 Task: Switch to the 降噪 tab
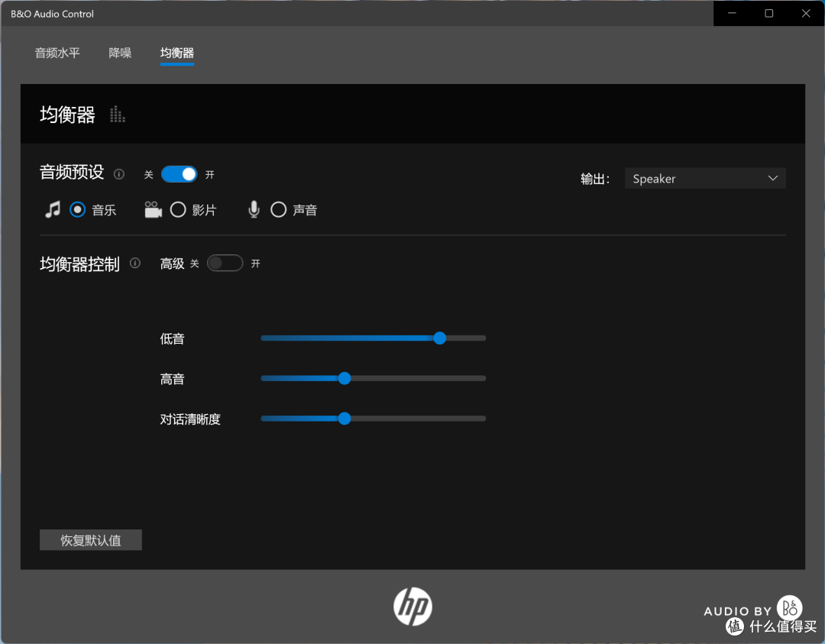pyautogui.click(x=120, y=53)
